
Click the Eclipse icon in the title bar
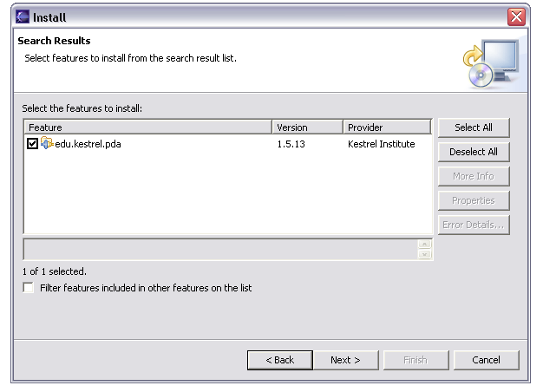click(x=22, y=16)
